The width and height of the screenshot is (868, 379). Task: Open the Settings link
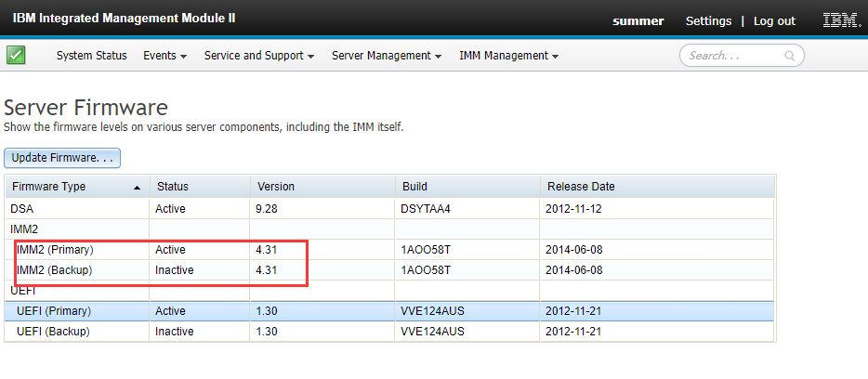tap(708, 21)
